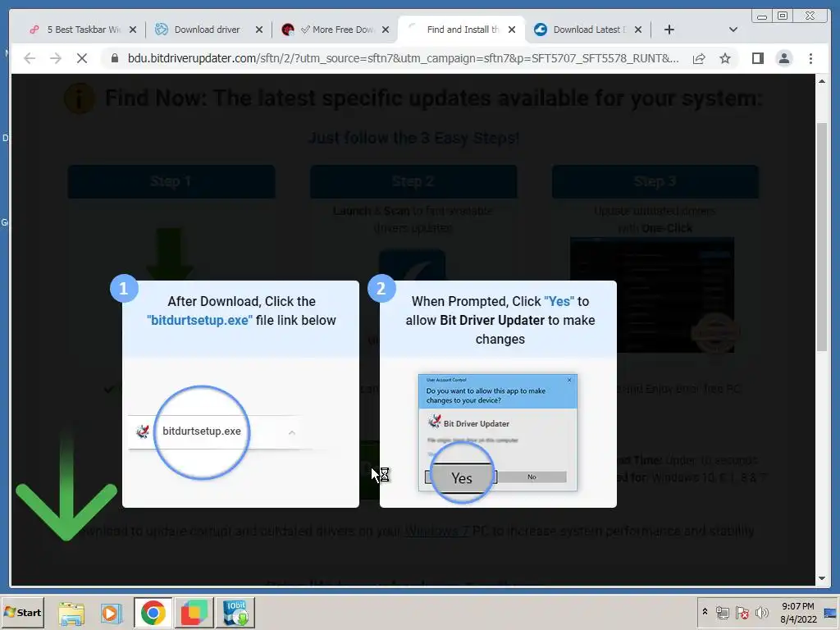Click the Step 3 header

coord(655,181)
